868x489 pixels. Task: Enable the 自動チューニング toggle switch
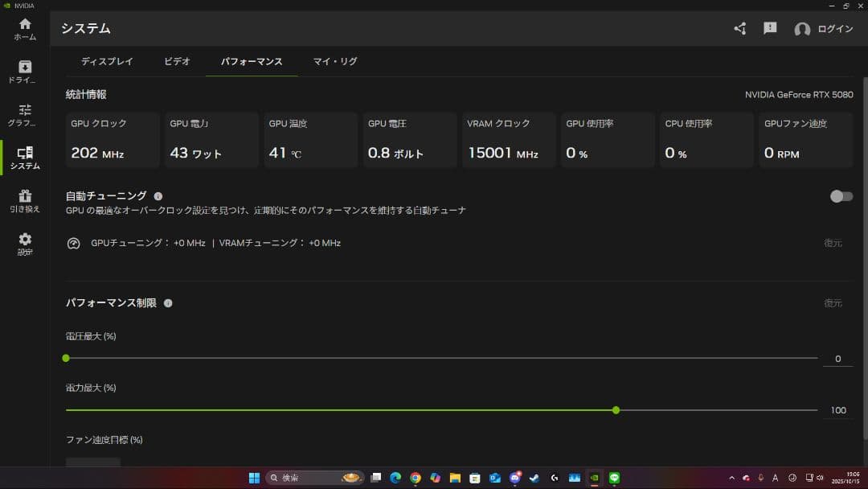click(841, 195)
